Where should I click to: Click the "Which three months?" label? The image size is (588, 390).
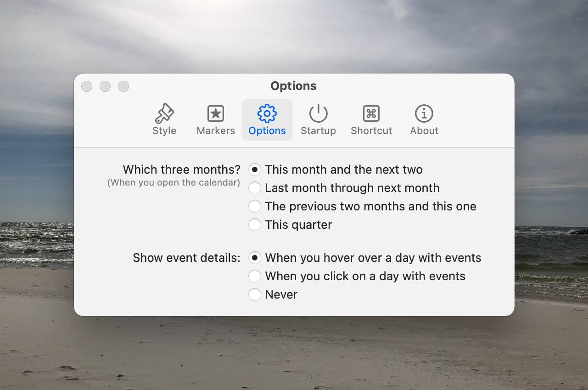[x=182, y=170]
